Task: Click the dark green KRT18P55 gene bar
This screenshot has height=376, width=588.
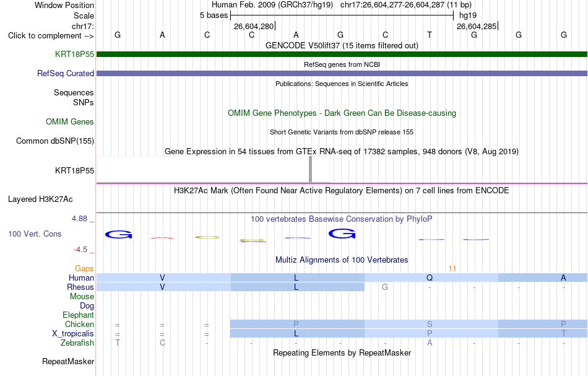Action: point(342,54)
